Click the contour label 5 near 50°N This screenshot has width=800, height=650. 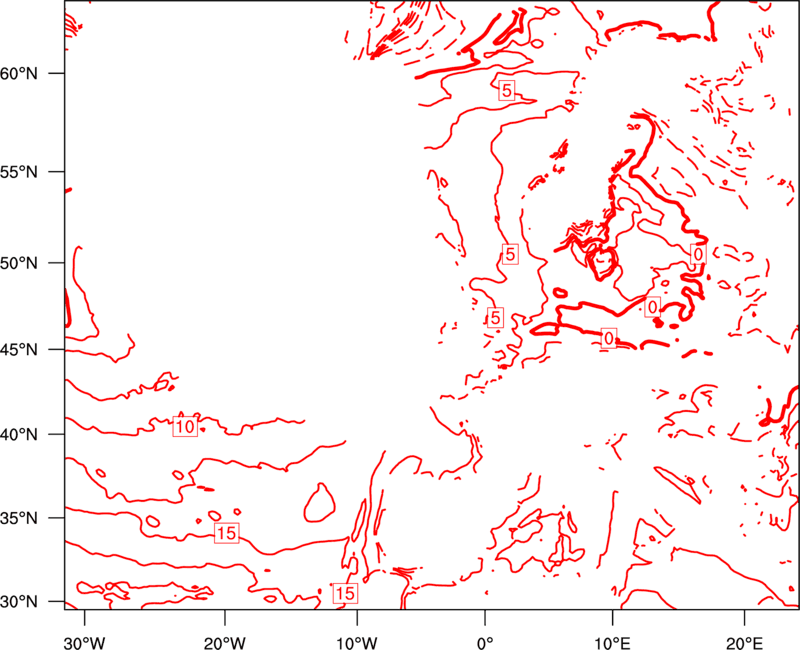pyautogui.click(x=510, y=254)
